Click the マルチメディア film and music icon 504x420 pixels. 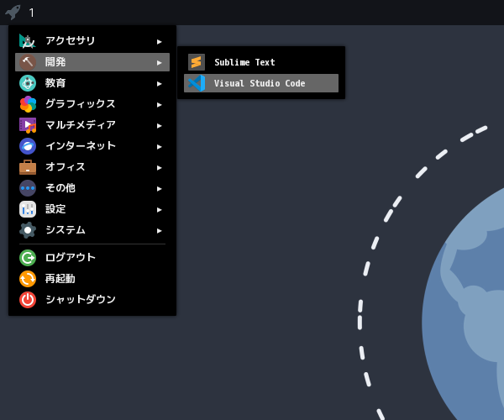pos(28,125)
